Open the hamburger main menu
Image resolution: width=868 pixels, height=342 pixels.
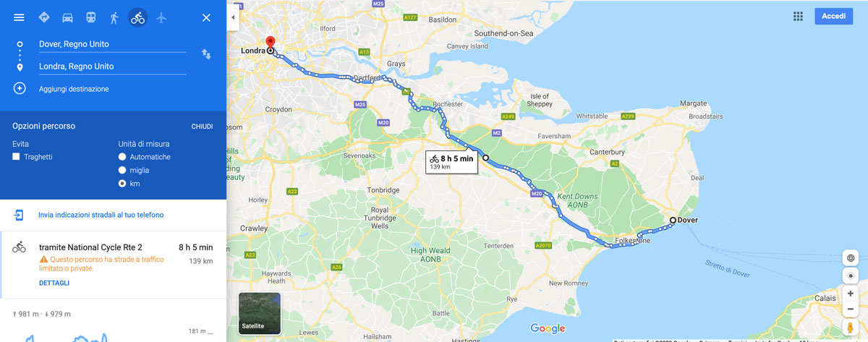pyautogui.click(x=20, y=17)
